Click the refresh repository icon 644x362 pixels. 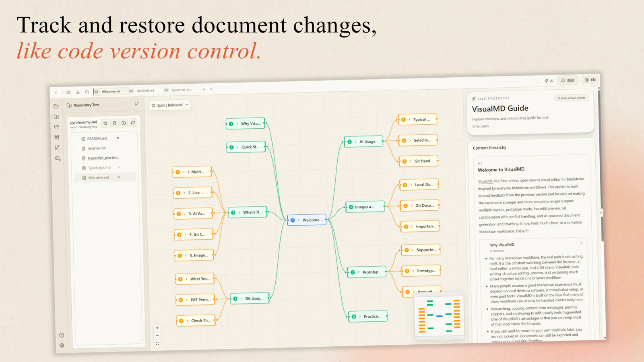pyautogui.click(x=133, y=123)
